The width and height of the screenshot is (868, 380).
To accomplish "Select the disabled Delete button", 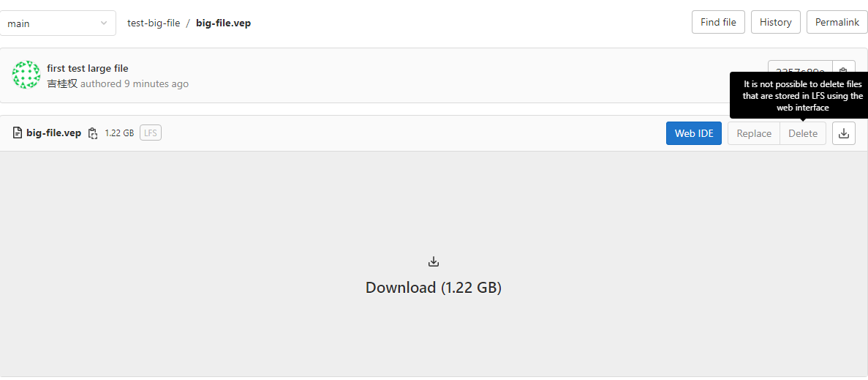I will (x=803, y=133).
